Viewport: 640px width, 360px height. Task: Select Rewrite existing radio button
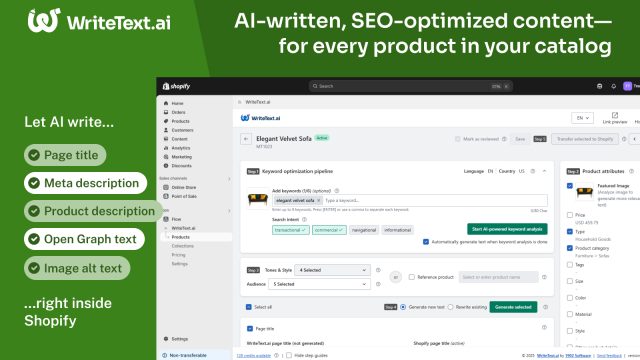(451, 307)
